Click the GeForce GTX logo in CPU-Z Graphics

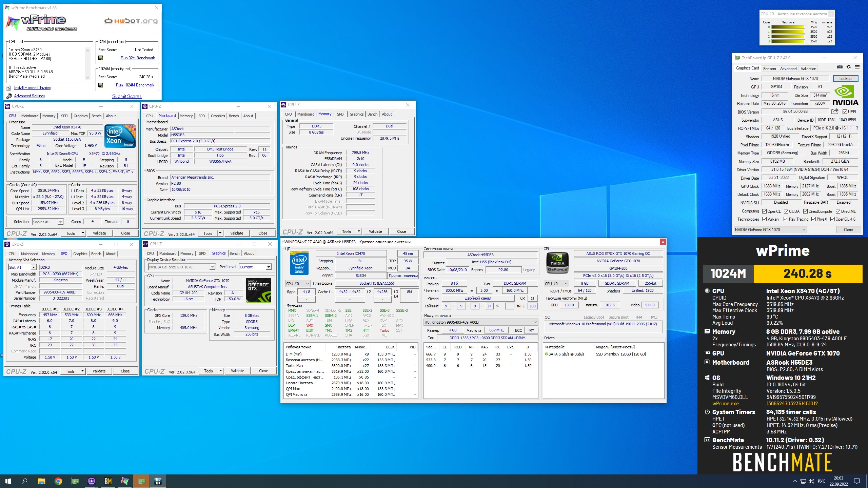pyautogui.click(x=258, y=290)
